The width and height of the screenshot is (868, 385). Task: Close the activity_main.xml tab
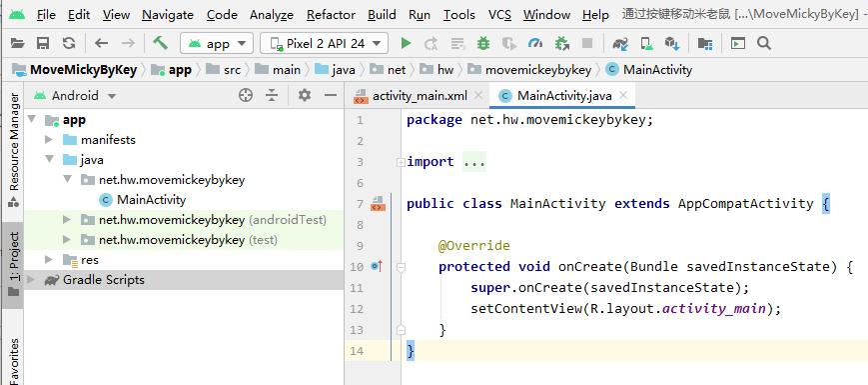(x=478, y=96)
